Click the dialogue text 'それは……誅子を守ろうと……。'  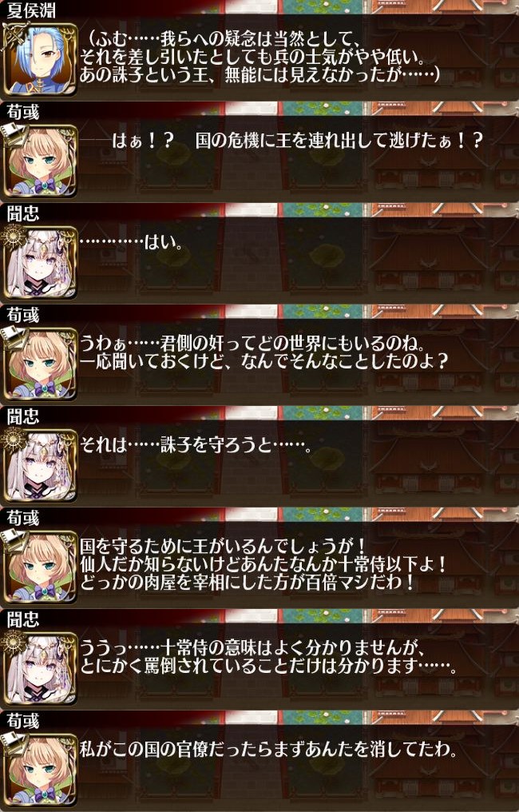pos(196,445)
